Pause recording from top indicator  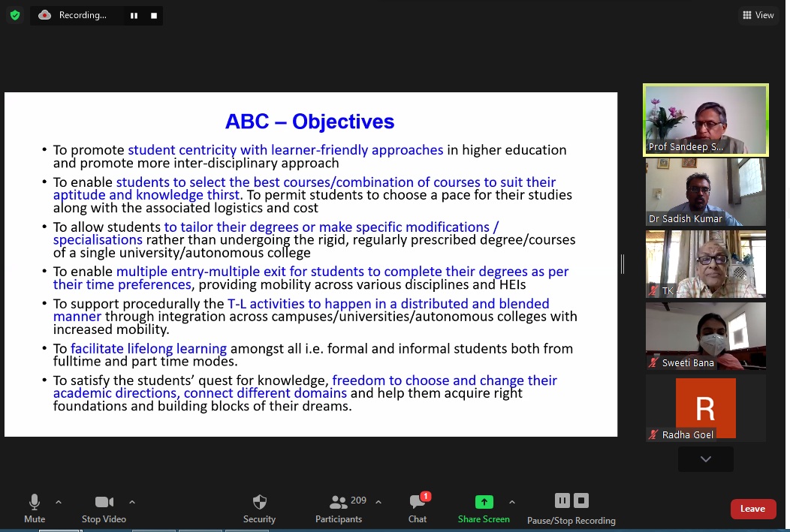coord(134,16)
